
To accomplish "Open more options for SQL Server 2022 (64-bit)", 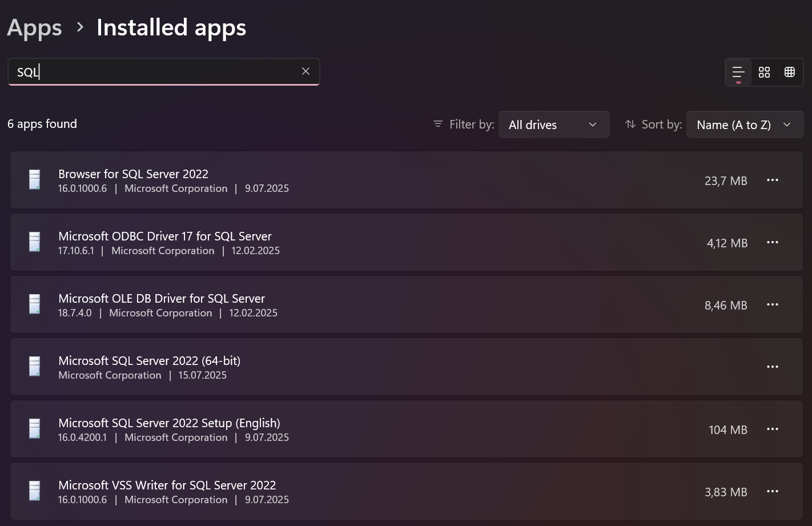I will (773, 367).
